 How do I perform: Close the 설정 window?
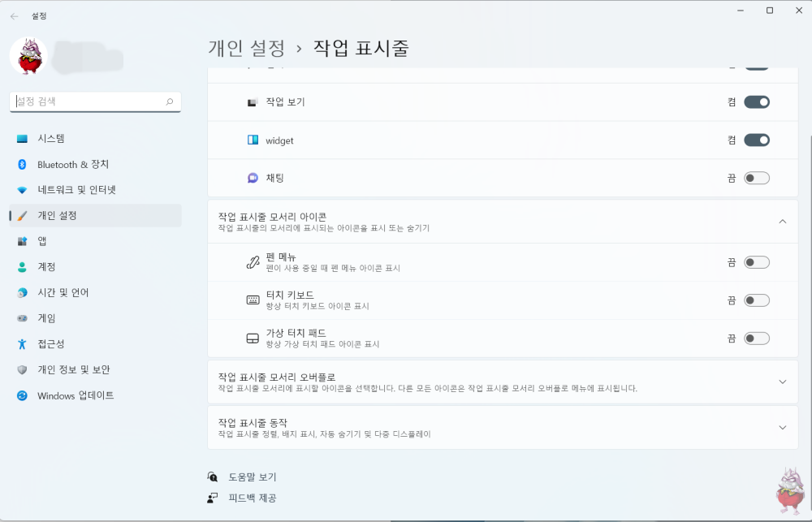click(x=798, y=11)
